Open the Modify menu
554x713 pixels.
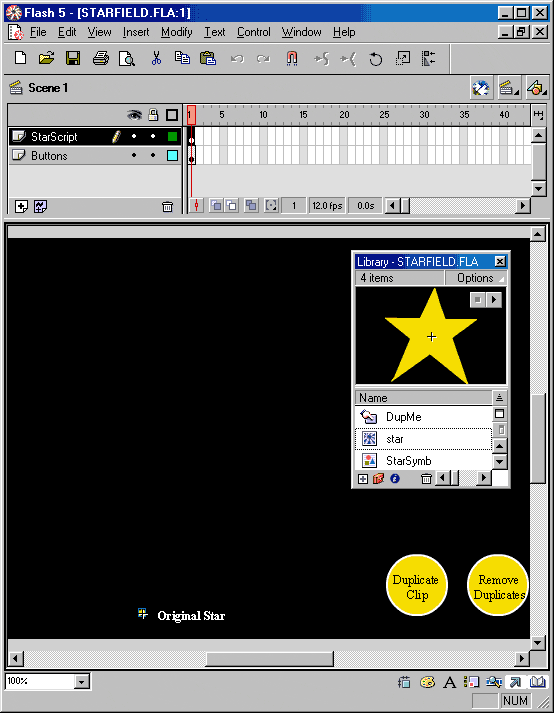click(176, 32)
